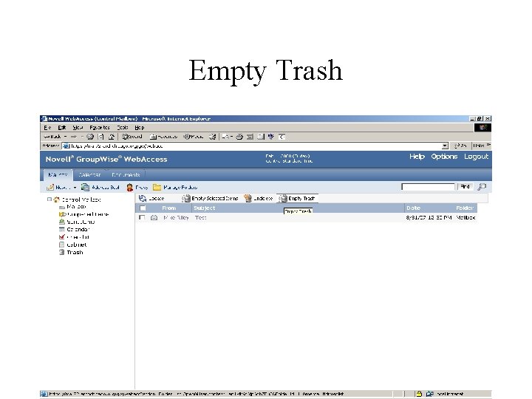Expand the Links toolbar chevron
Viewport: 532px width, 399px height.
coord(488,146)
